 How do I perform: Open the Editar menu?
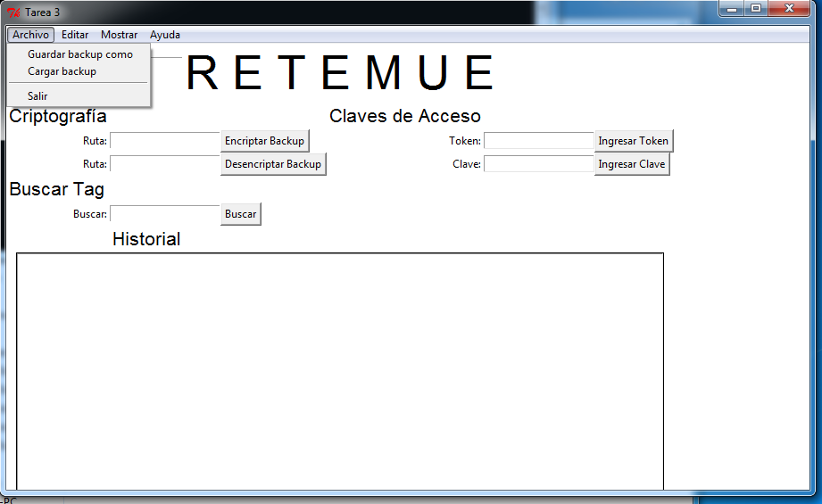(75, 35)
